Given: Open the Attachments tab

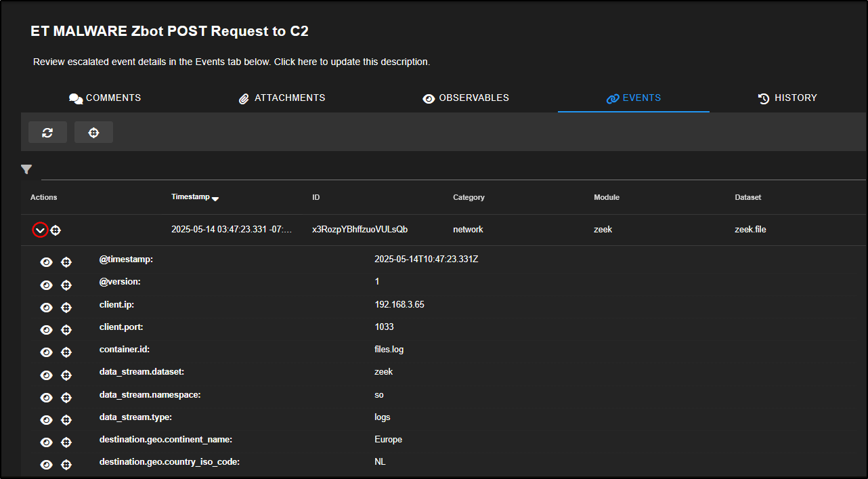Looking at the screenshot, I should point(282,98).
